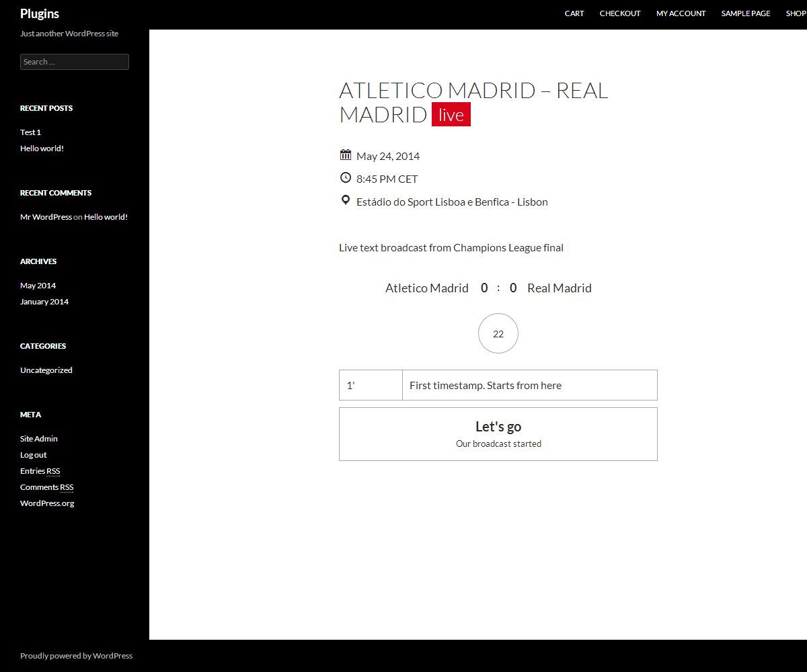Click the Our broadcast started text
This screenshot has width=807, height=672.
[x=498, y=444]
